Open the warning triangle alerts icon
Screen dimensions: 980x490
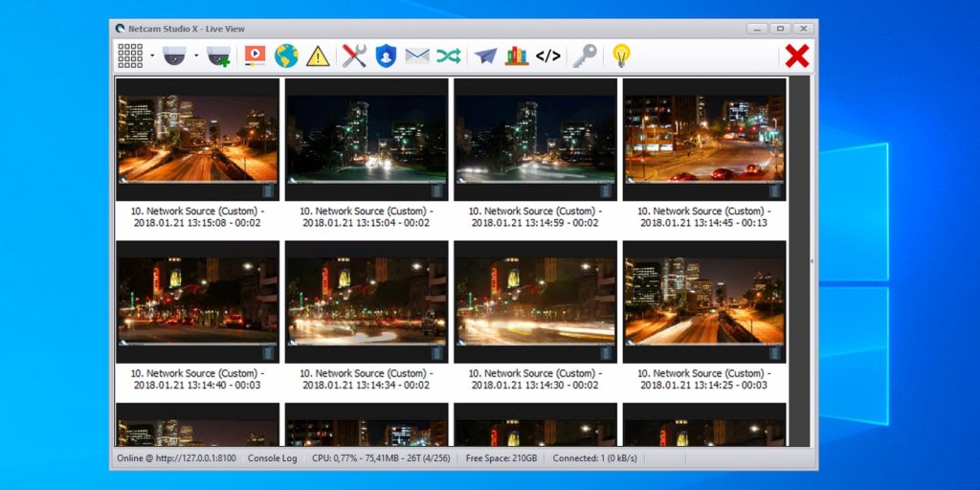[318, 56]
